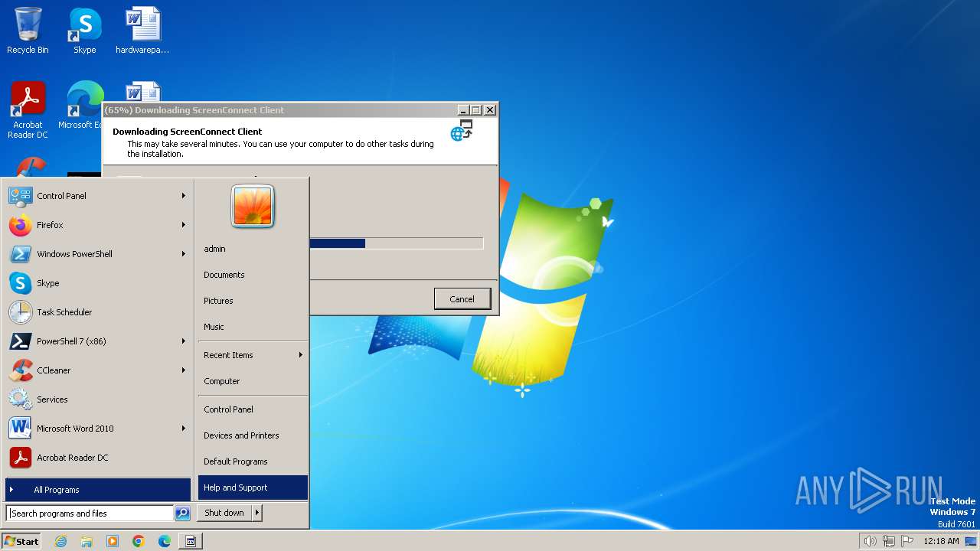
Task: Open Music from Start menu
Action: (x=253, y=327)
